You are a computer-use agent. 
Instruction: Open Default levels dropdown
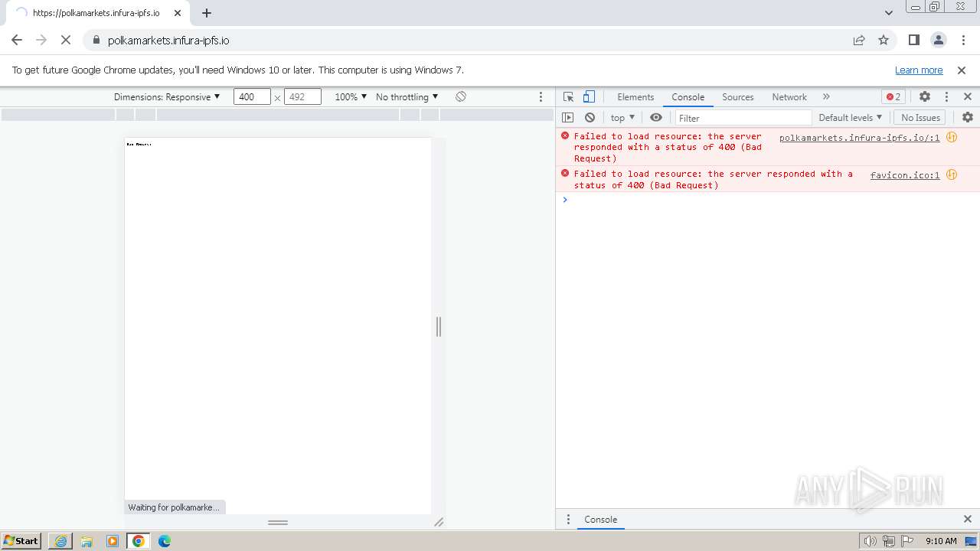tap(850, 117)
